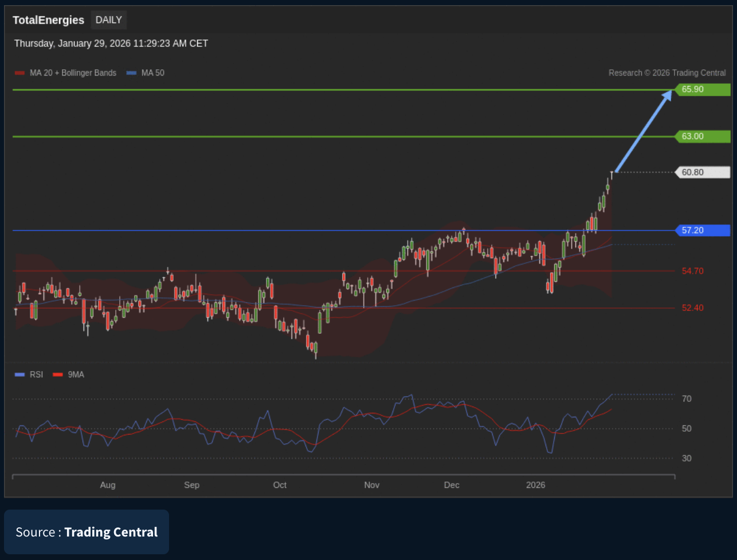Open the Source: Trading Central link

[x=87, y=532]
